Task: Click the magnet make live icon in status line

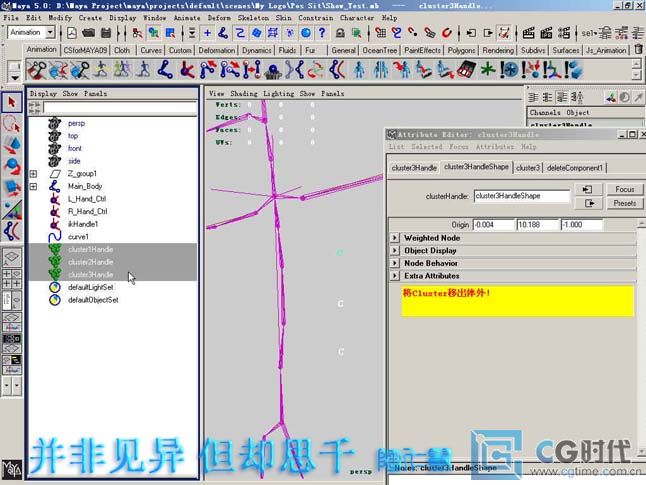Action: [x=447, y=33]
